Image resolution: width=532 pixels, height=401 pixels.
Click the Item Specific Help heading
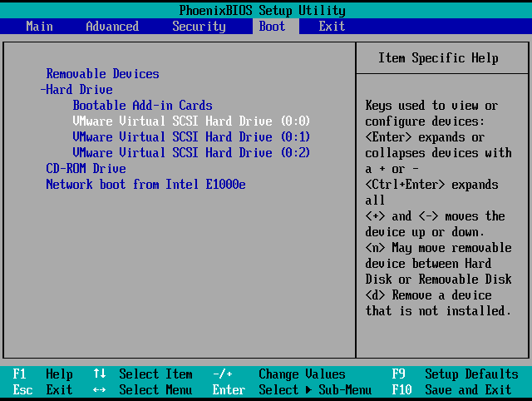point(438,58)
